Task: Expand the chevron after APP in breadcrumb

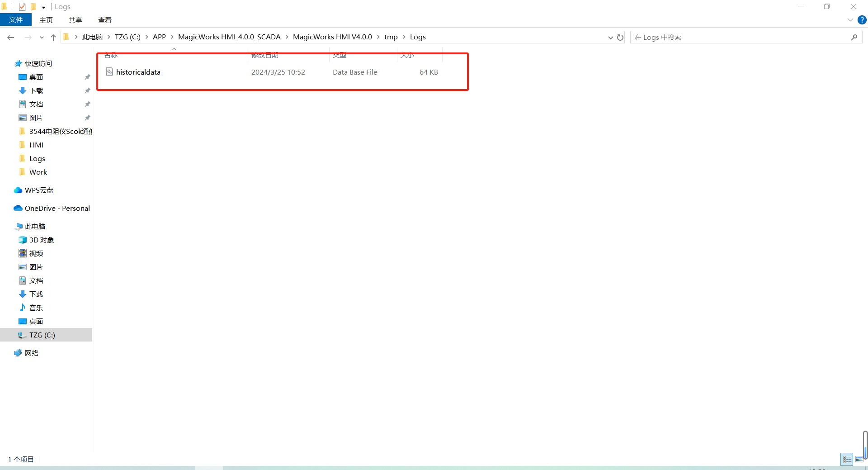Action: (172, 37)
